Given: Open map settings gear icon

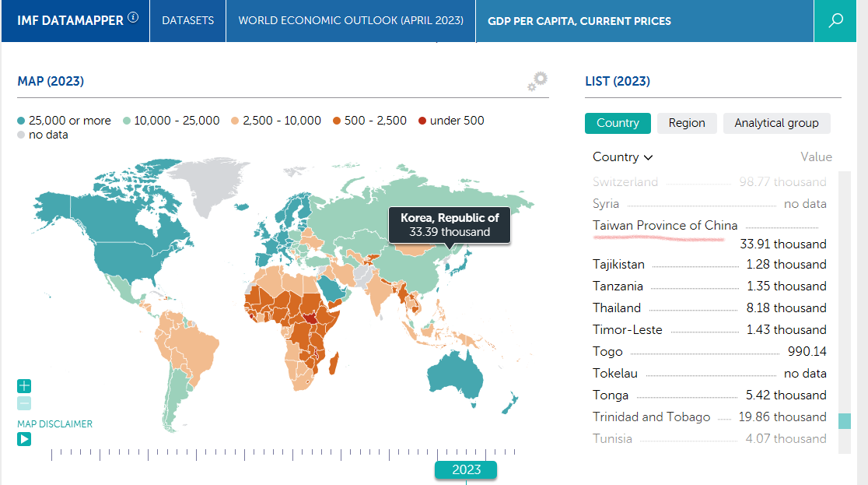Looking at the screenshot, I should pyautogui.click(x=537, y=82).
